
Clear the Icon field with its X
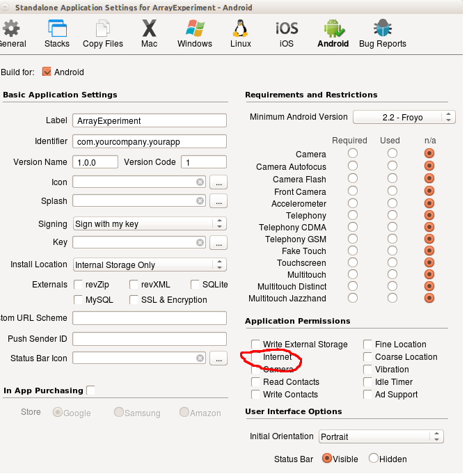coord(200,182)
